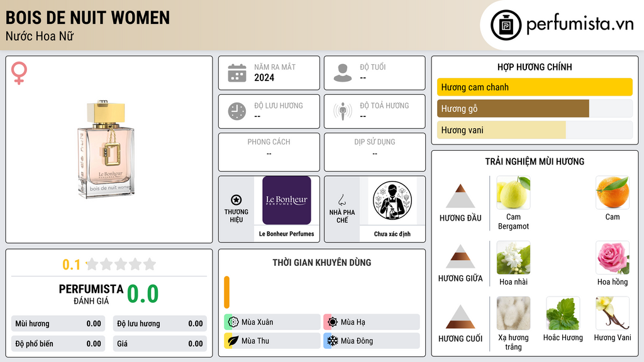Click the Mùa Hạ sun icon
Image resolution: width=644 pixels, height=362 pixels.
(332, 322)
